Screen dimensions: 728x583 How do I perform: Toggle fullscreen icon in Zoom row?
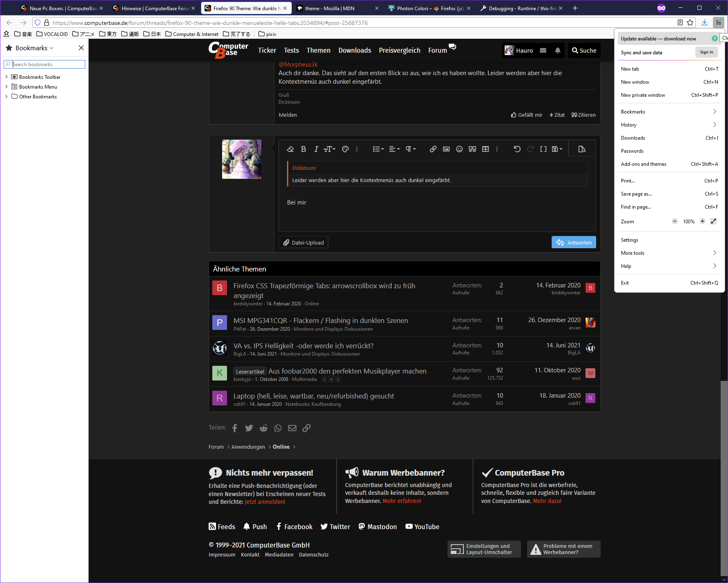click(x=713, y=221)
